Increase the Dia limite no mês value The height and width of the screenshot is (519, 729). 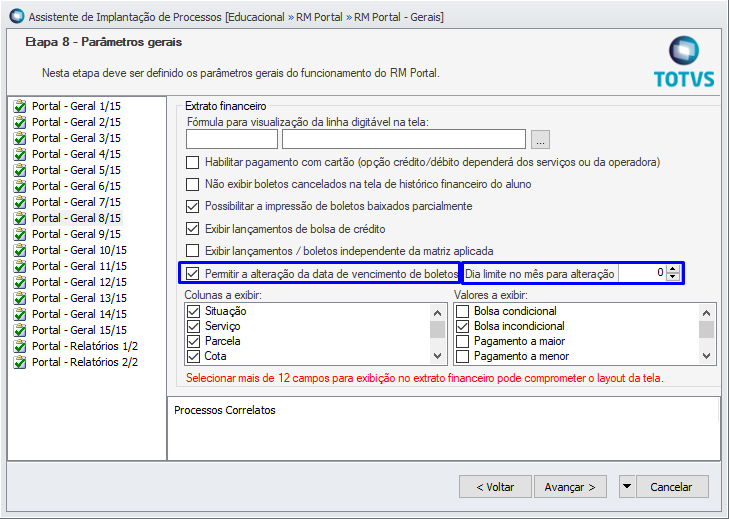tap(672, 268)
